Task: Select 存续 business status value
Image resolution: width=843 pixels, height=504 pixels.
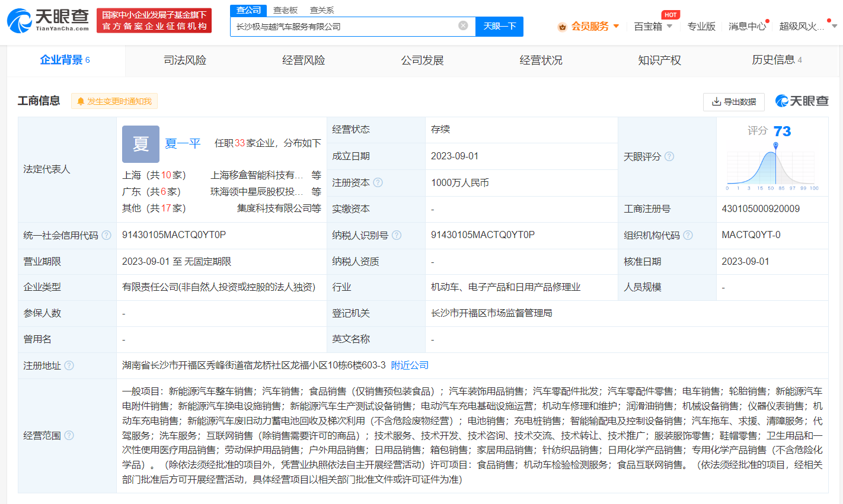Action: click(440, 130)
